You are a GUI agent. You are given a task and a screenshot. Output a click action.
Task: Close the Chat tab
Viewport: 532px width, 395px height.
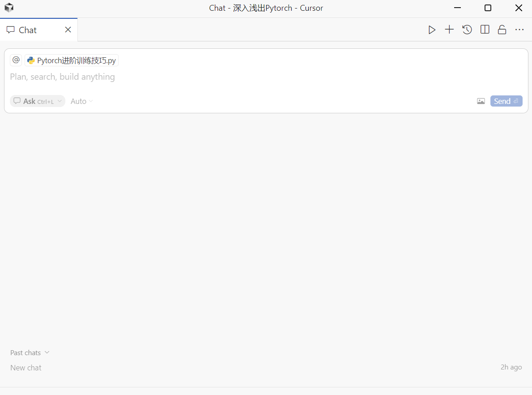pos(68,30)
